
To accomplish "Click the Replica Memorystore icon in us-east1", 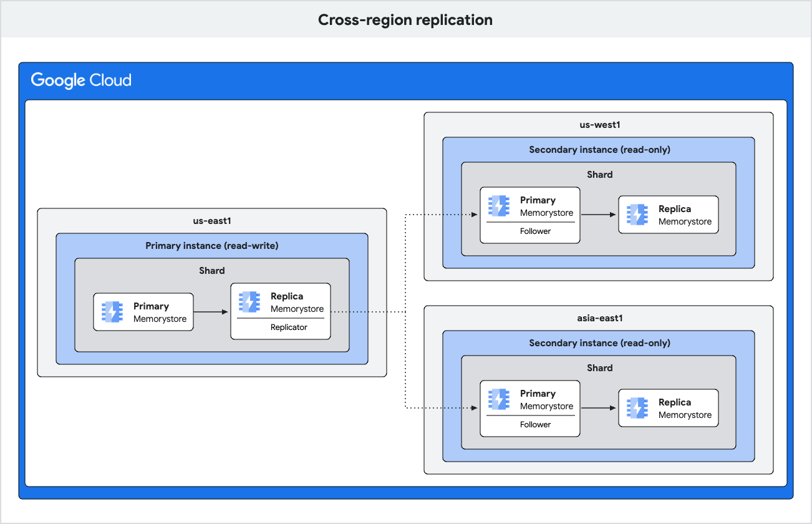I will [x=249, y=302].
